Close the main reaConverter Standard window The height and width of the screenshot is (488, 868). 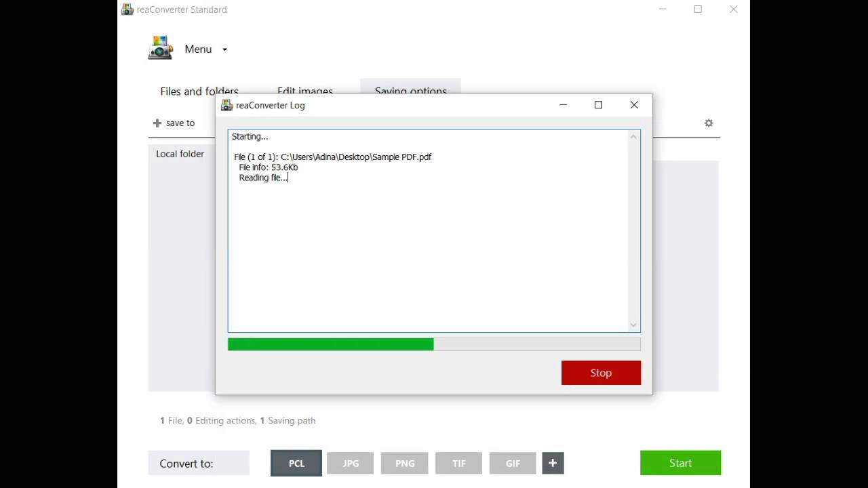pos(733,9)
